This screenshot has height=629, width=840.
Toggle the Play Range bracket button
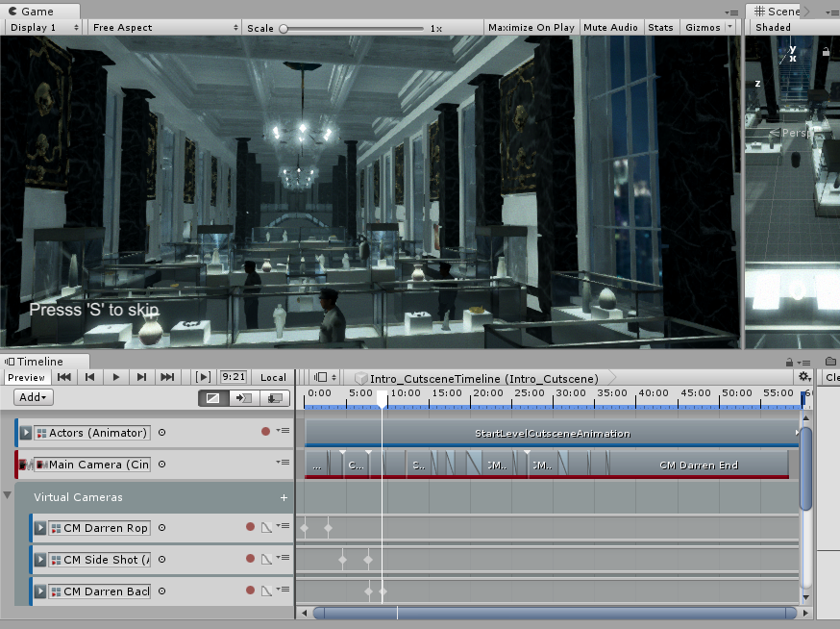coord(203,377)
